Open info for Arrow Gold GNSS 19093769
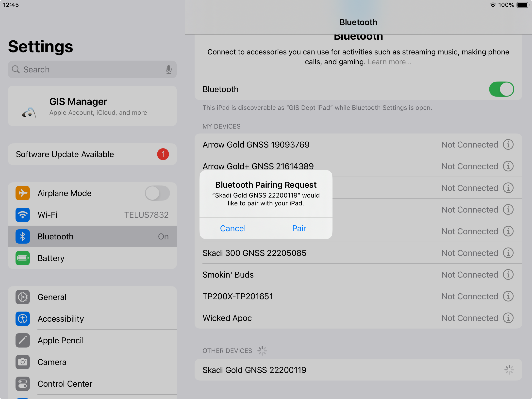 click(508, 145)
